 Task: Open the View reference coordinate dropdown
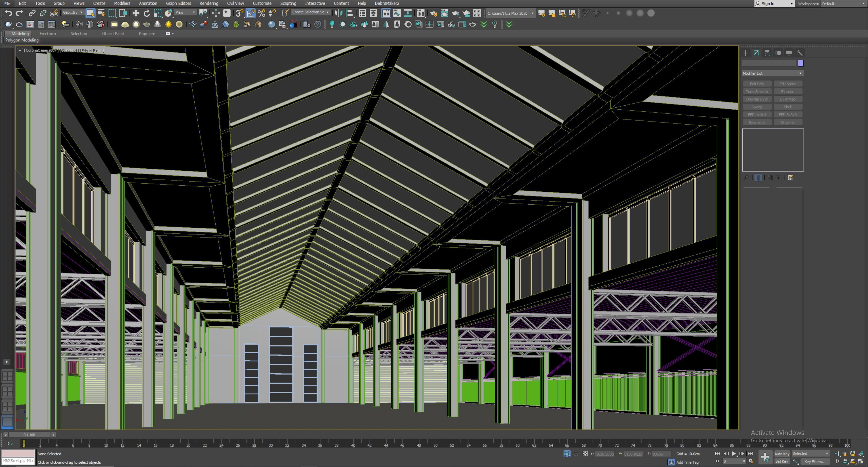186,12
